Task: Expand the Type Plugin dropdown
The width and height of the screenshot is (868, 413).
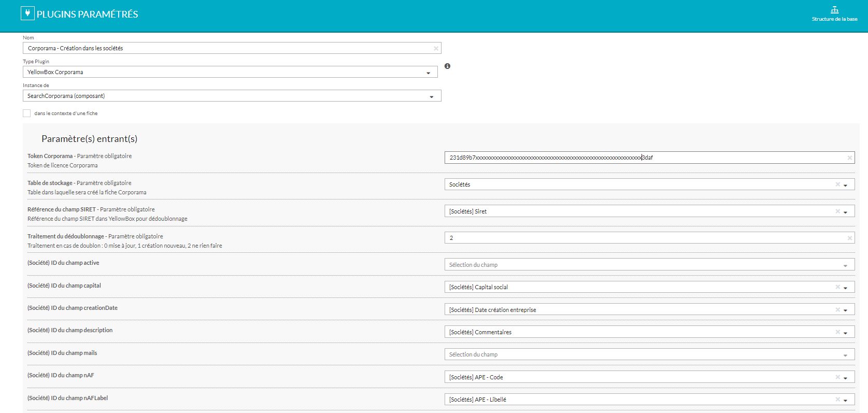Action: (428, 73)
